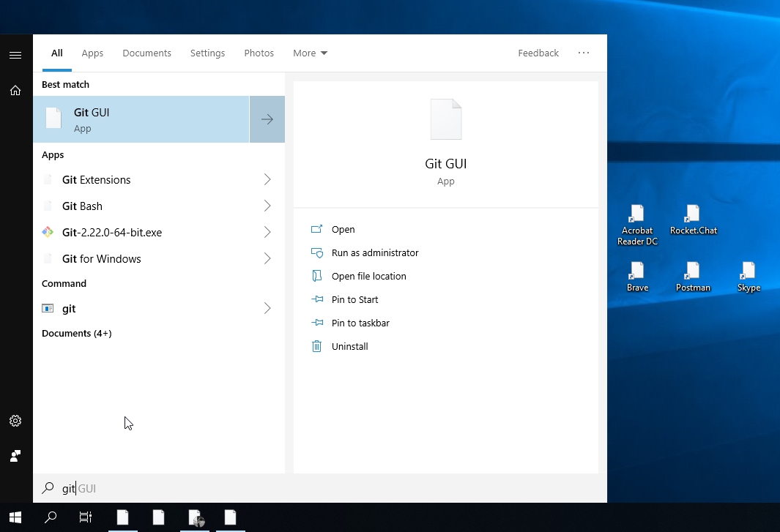Select the Git Extensions result

[159, 179]
